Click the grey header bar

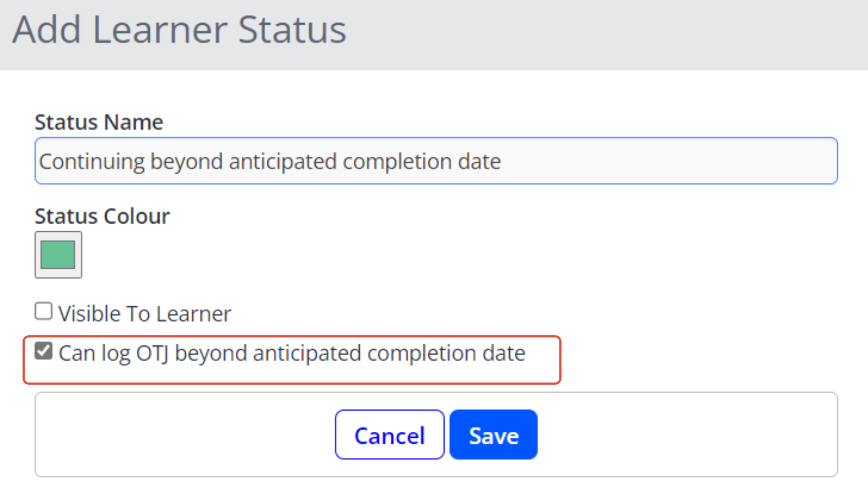coord(590,32)
